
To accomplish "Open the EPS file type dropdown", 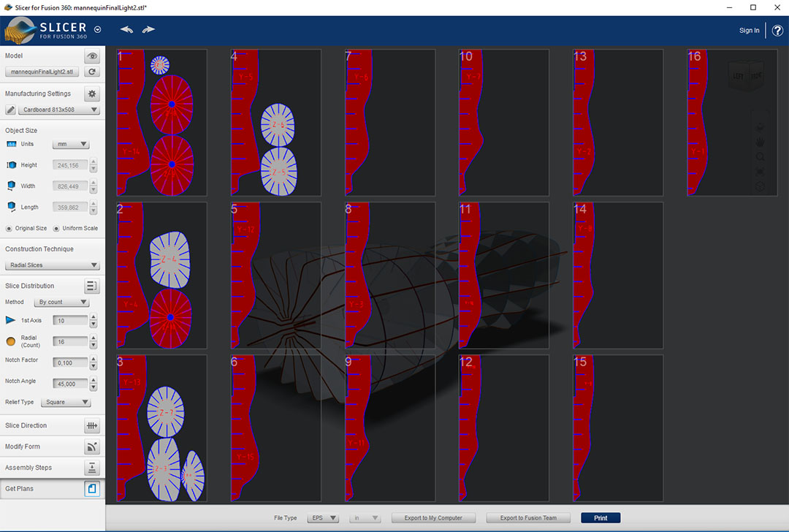I will (x=323, y=518).
